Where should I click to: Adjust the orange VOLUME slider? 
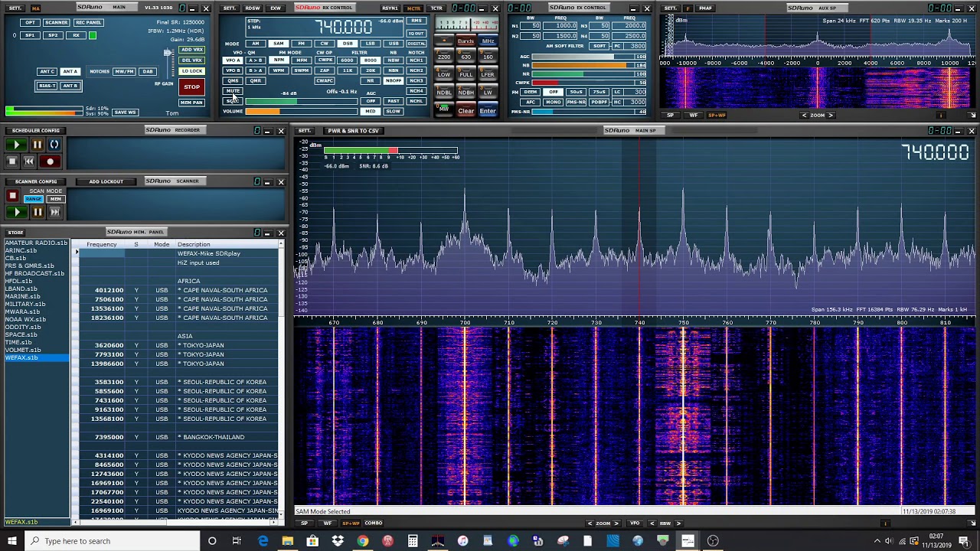300,112
